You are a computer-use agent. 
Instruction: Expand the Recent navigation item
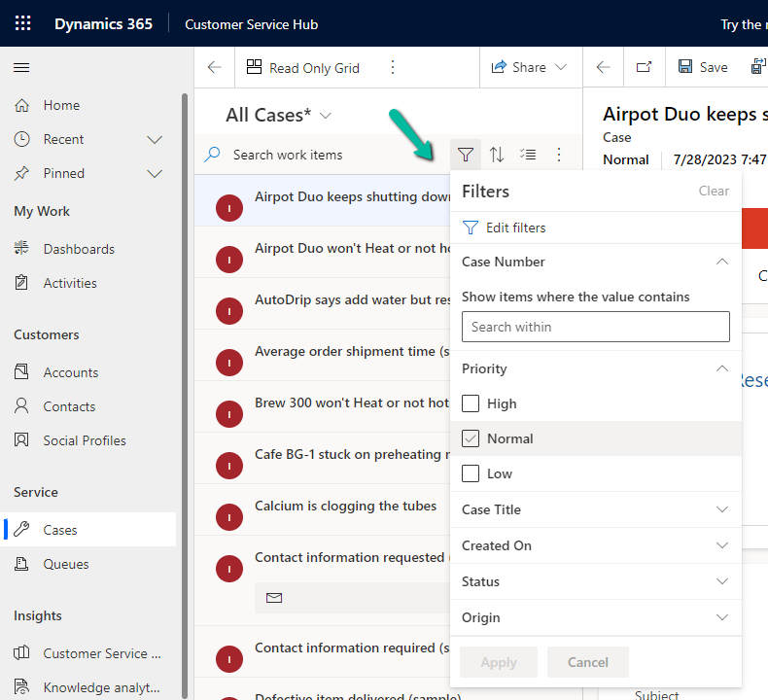click(154, 139)
